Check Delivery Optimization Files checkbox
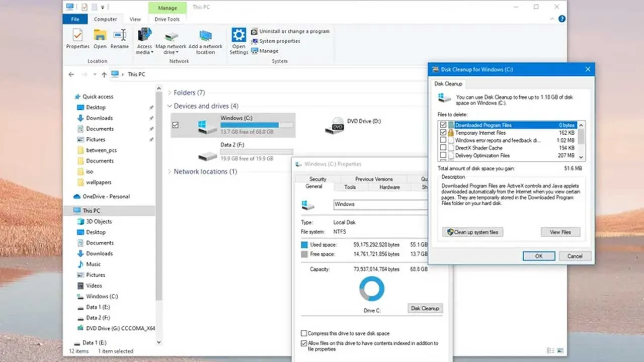Viewport: 644px width, 362px height. point(443,155)
